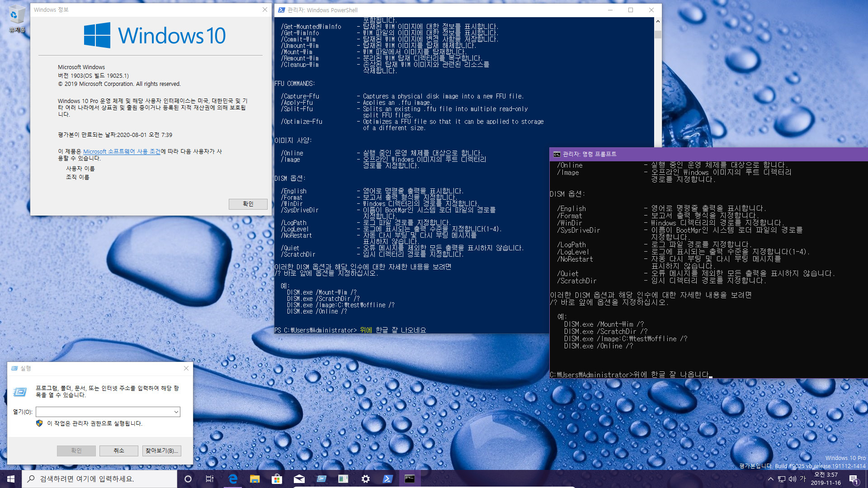Image resolution: width=868 pixels, height=488 pixels.
Task: Click 확인 in Windows 정보 dialog
Action: click(x=248, y=204)
